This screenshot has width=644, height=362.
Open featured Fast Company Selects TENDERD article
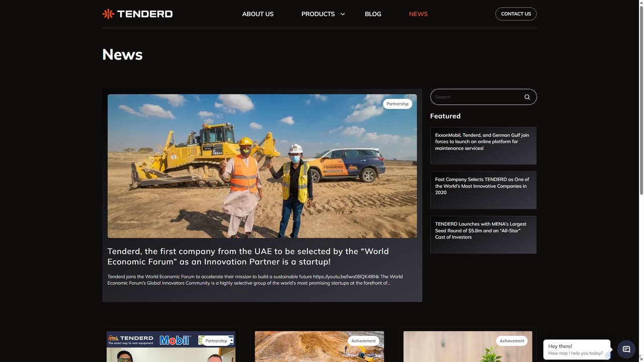pos(483,190)
